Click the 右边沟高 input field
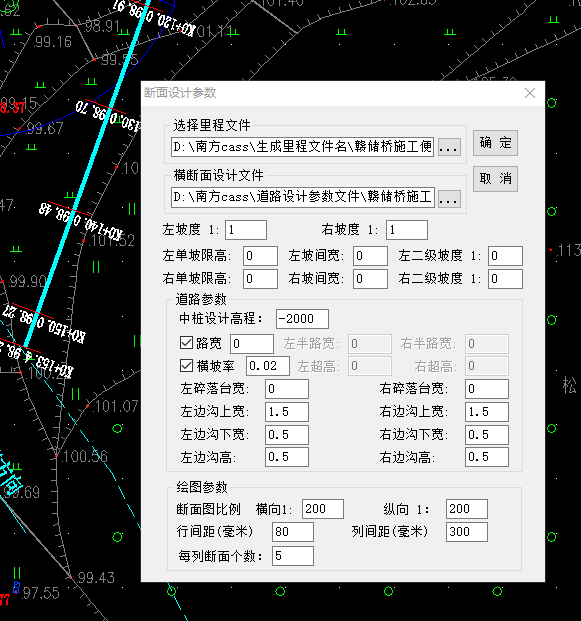This screenshot has width=581, height=621. pyautogui.click(x=487, y=457)
